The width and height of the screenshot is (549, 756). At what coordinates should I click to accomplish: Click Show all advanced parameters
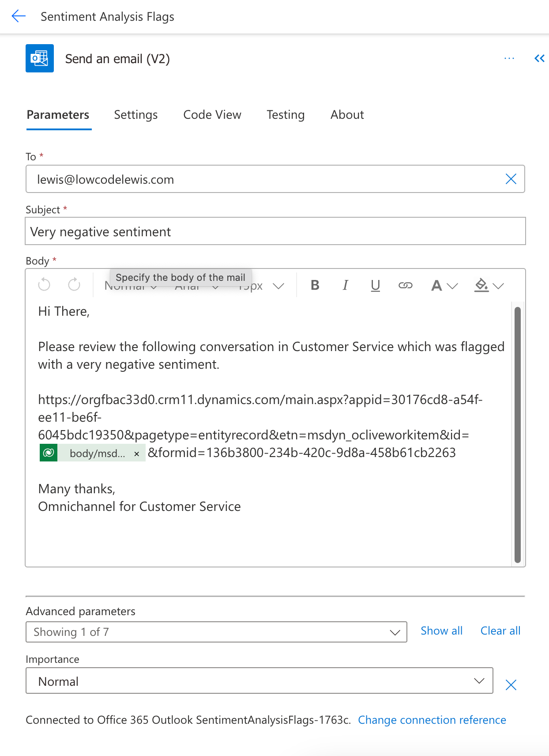point(441,631)
